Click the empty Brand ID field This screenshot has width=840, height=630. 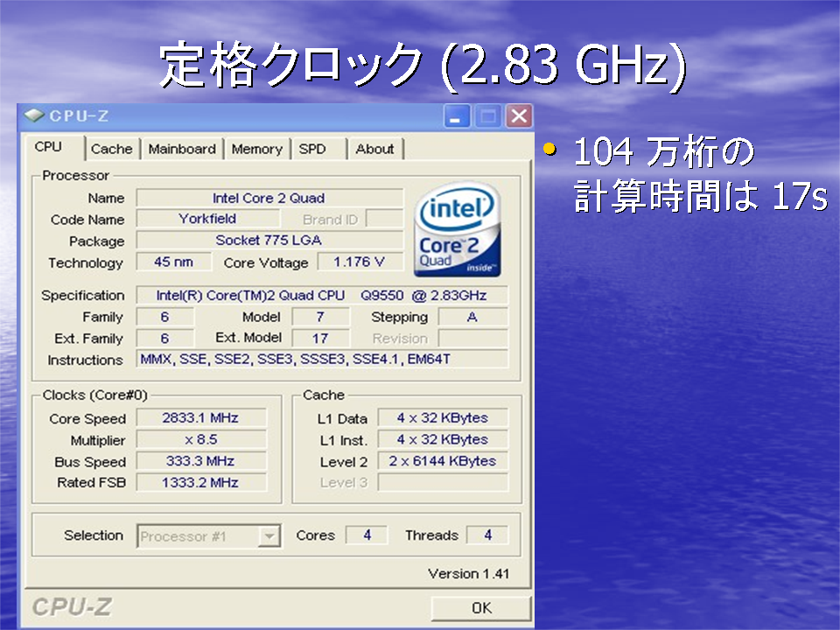coord(385,219)
